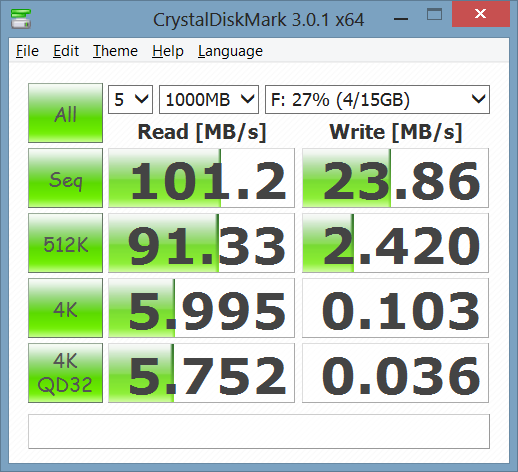518x472 pixels.
Task: Open the Edit menu
Action: 66,51
